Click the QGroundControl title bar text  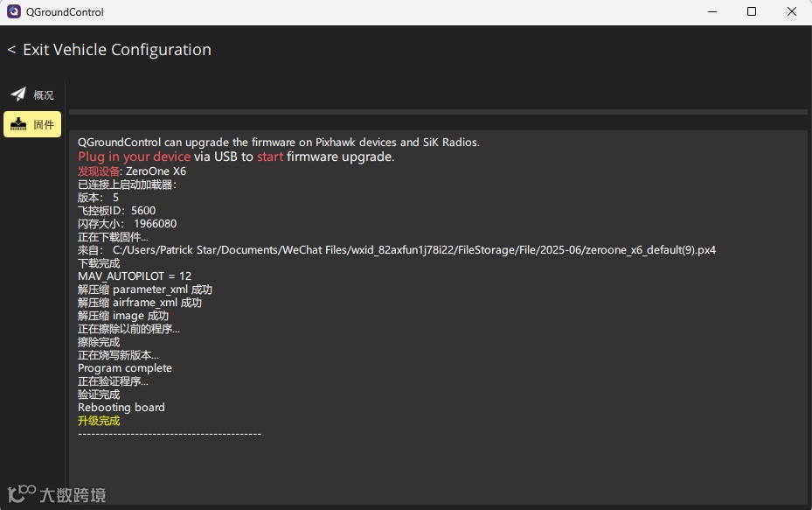(66, 12)
